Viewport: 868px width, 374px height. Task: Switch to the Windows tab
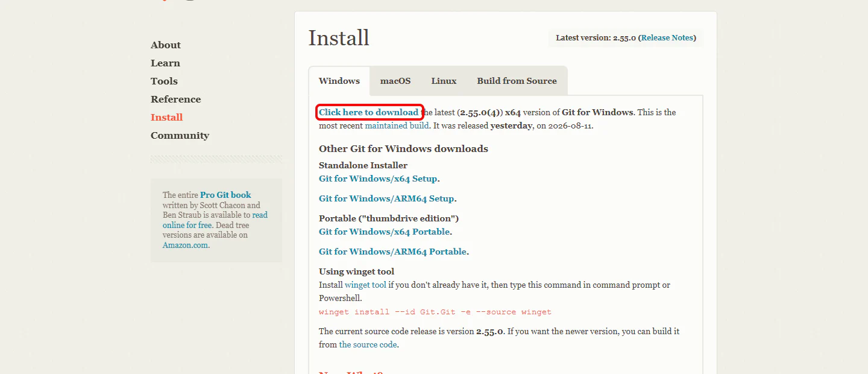(339, 81)
